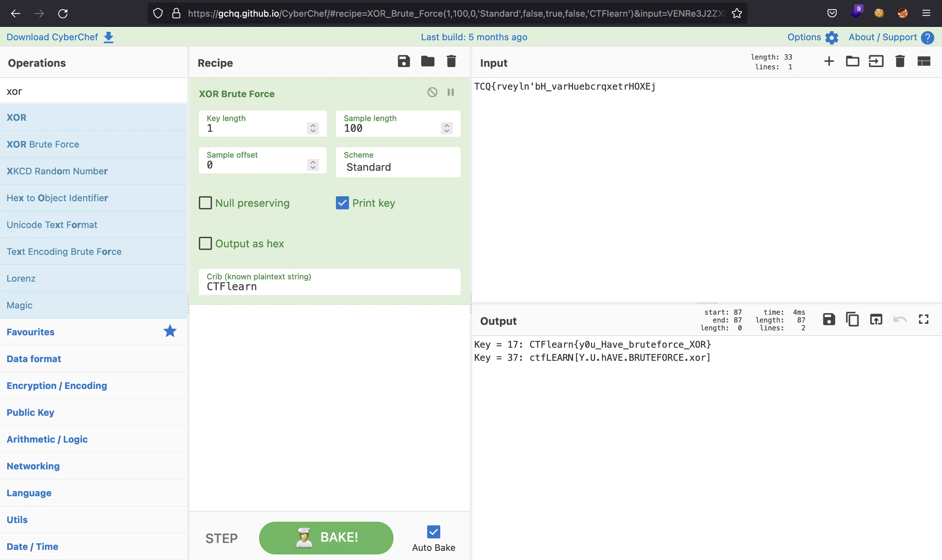The image size is (942, 560).
Task: Expand the Encryption / Encoding category
Action: [94, 385]
